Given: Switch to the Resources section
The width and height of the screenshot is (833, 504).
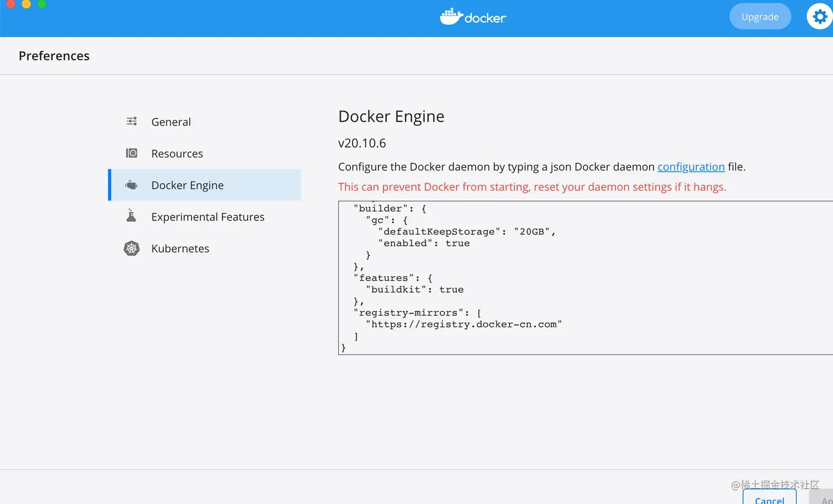Looking at the screenshot, I should coord(177,154).
